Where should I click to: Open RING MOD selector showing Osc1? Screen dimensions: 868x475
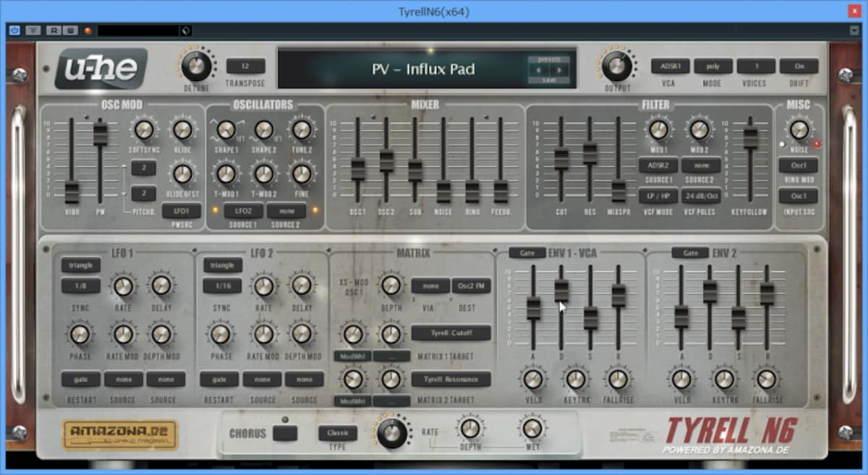799,165
